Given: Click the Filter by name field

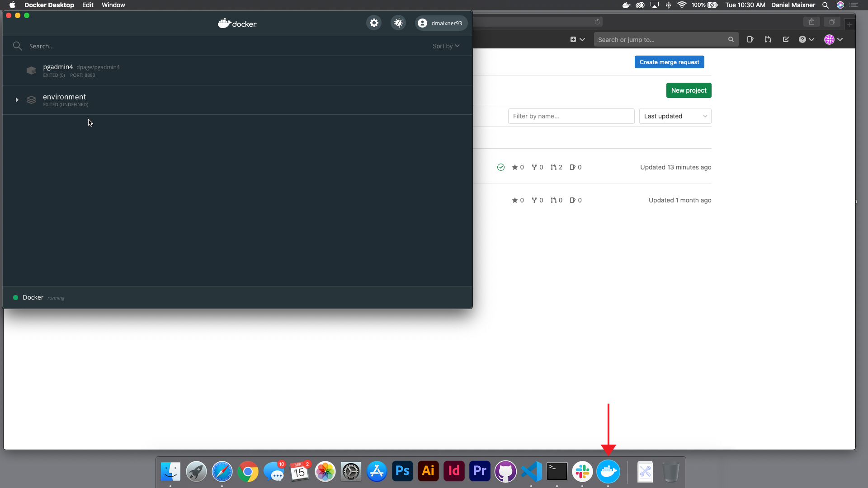Looking at the screenshot, I should tap(571, 116).
